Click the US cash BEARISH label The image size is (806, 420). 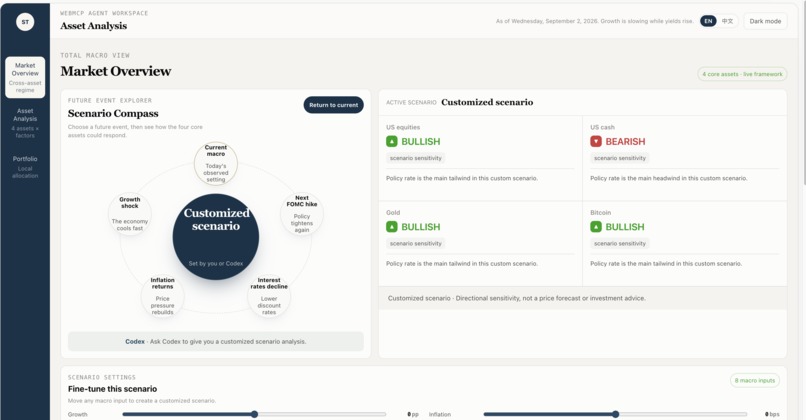(625, 141)
